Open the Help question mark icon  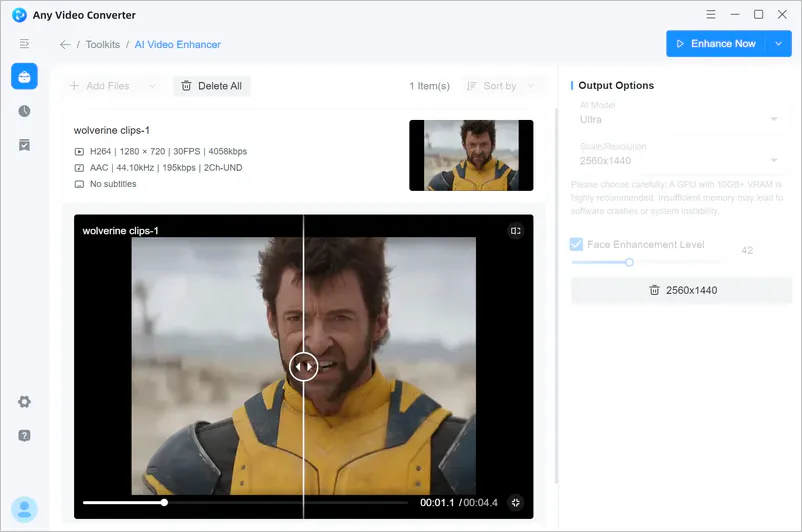click(24, 435)
